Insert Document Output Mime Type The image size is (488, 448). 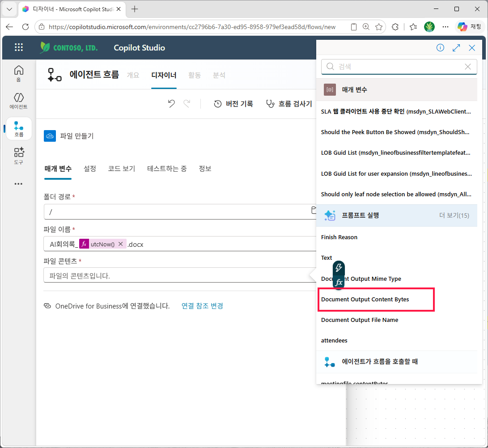[361, 279]
